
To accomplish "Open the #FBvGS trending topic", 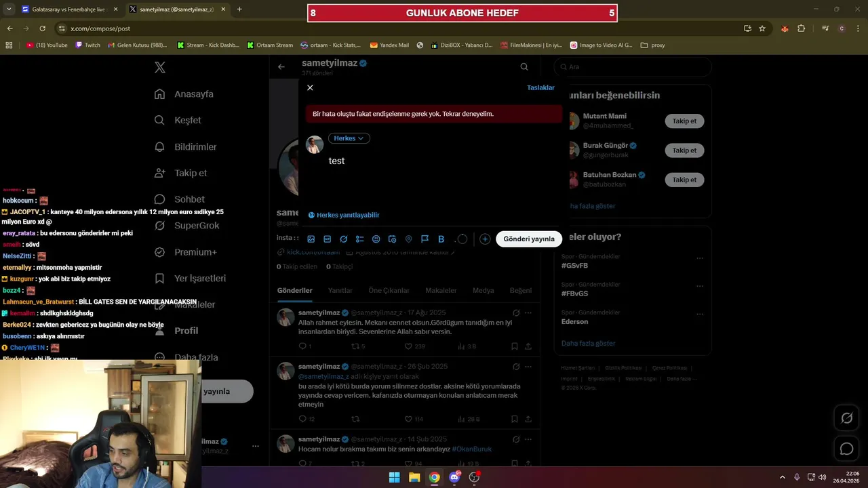I will coord(575,293).
